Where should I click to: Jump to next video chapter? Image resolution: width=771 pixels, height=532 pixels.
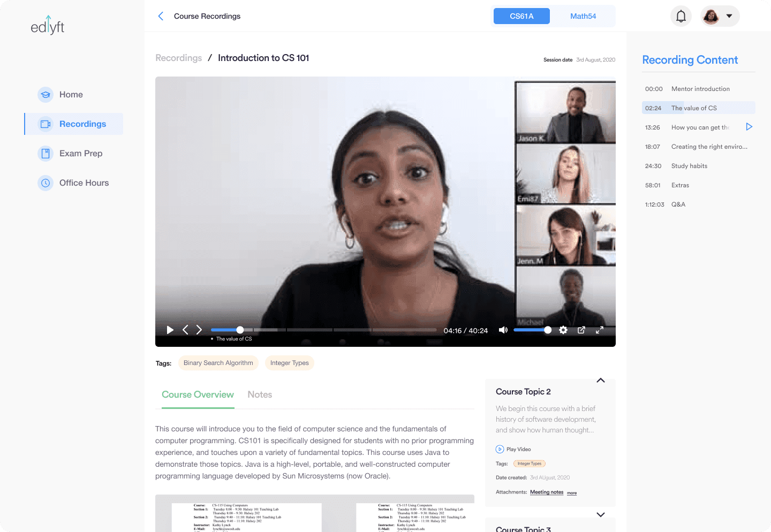[x=199, y=330]
